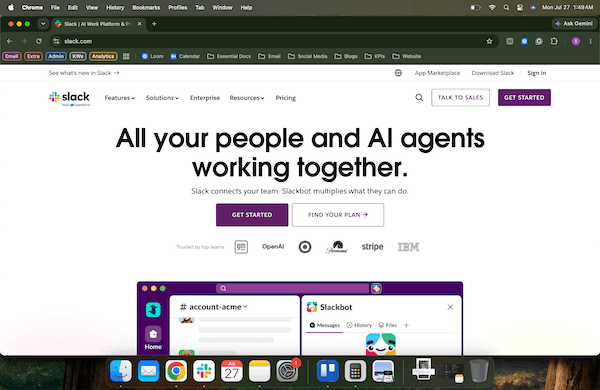
Task: Click the Spotlight search icon in menu bar
Action: 506,7
